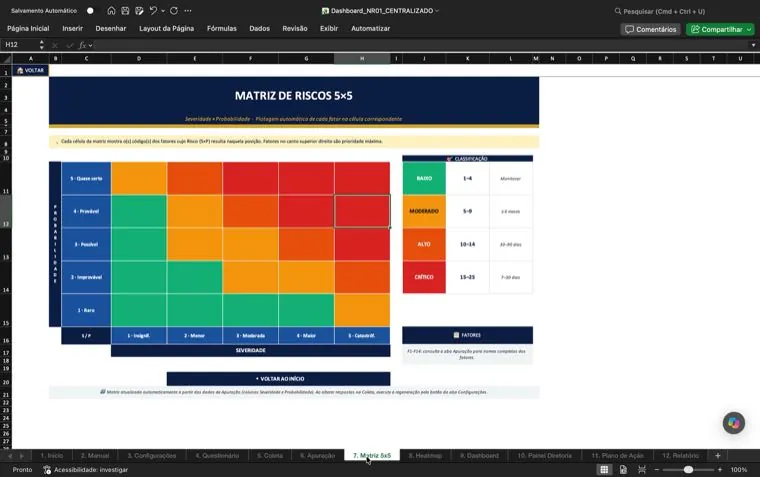Click the '15–25' range cell
The image size is (760, 477).
pos(468,277)
